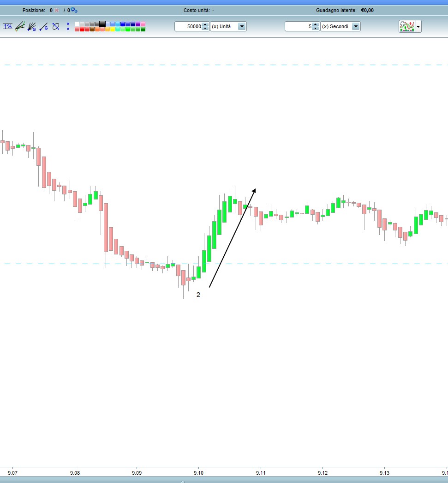Viewport: 448px width, 483px height.
Task: Click the 9.08 time axis label
Action: tap(75, 473)
